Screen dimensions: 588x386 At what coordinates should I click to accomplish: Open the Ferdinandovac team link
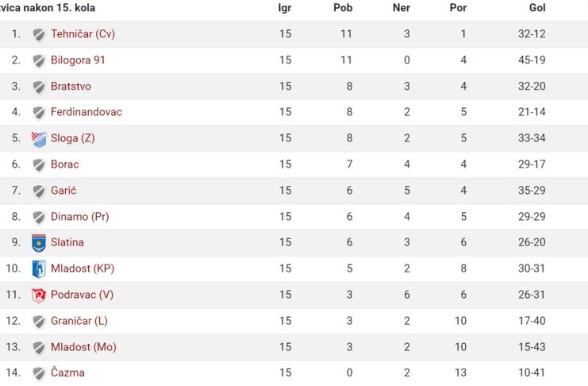coord(86,112)
